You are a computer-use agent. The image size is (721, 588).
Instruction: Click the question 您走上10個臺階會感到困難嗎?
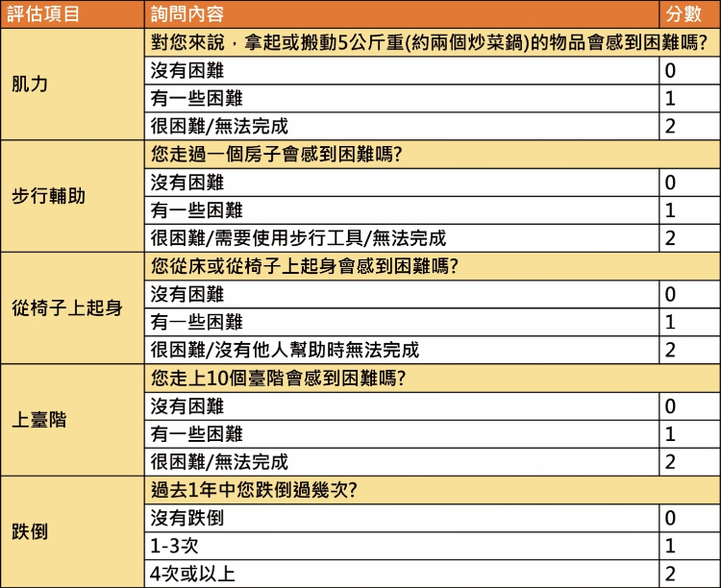[433, 379]
